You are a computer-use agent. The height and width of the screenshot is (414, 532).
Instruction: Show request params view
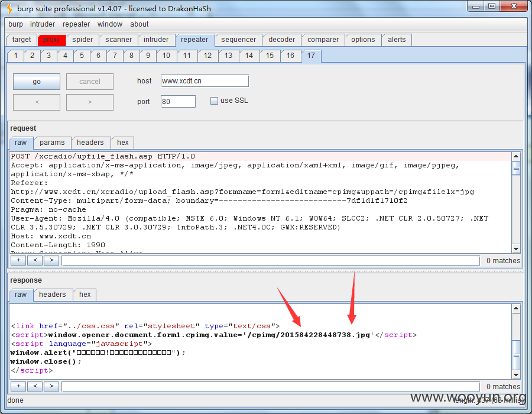(x=52, y=143)
